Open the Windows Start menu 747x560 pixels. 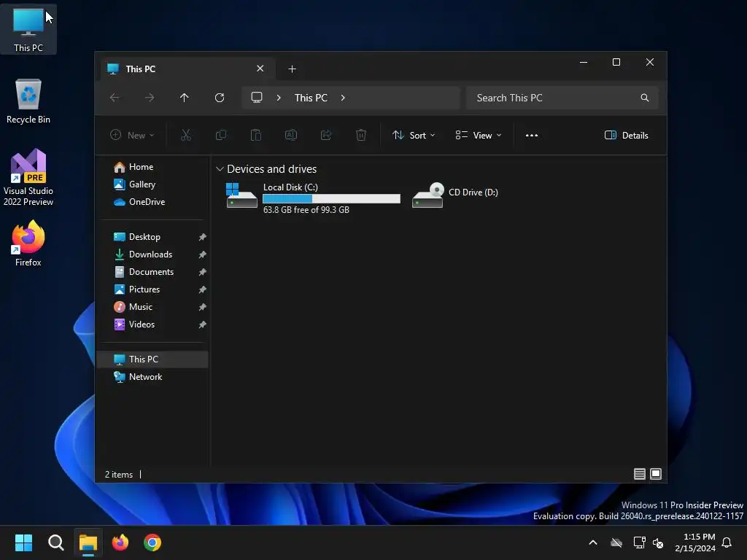[x=23, y=542]
